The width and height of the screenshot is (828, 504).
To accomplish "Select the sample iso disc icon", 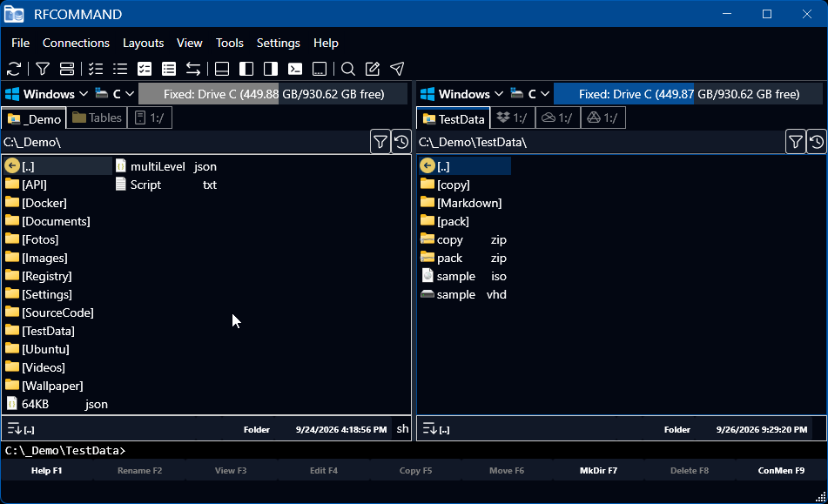I will pyautogui.click(x=427, y=275).
